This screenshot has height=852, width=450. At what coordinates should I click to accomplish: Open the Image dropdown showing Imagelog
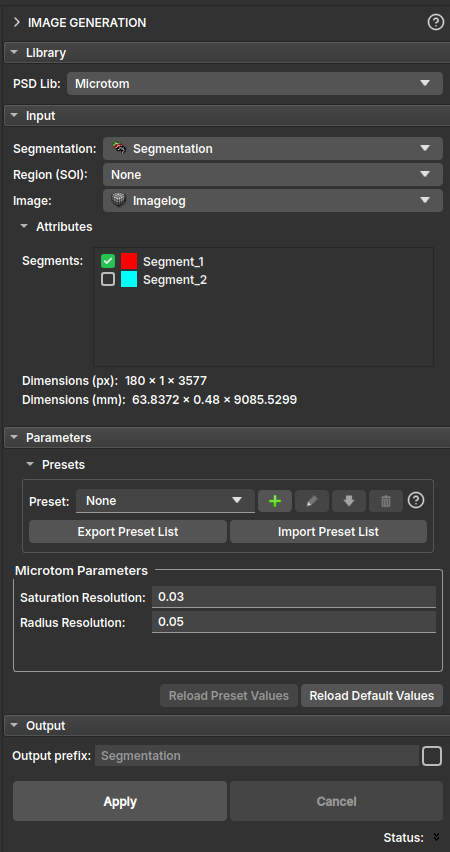(x=273, y=201)
